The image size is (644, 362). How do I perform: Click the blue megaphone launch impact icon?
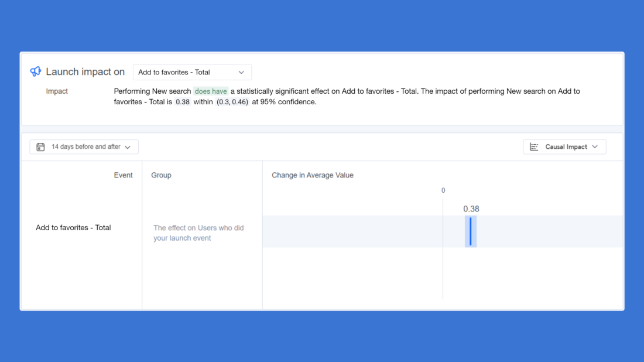pos(35,71)
